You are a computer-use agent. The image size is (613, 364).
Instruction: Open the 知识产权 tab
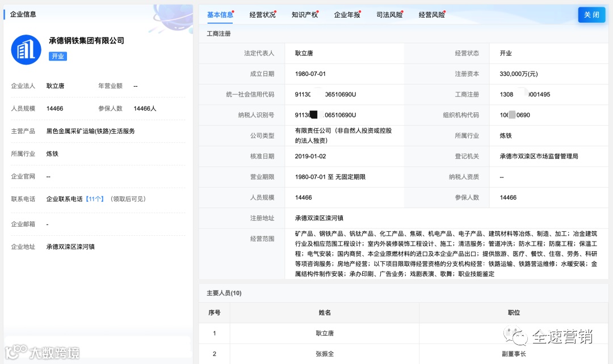(x=305, y=15)
